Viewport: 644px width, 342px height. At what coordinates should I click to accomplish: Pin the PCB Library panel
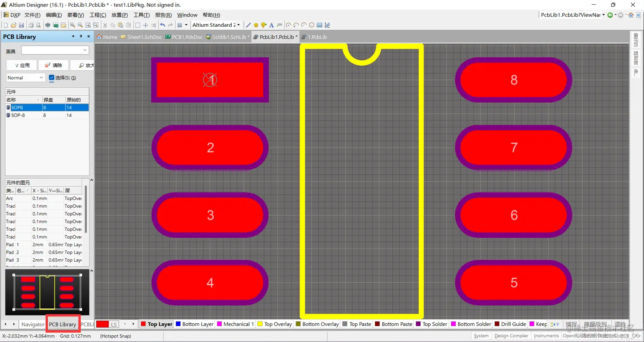tap(81, 37)
